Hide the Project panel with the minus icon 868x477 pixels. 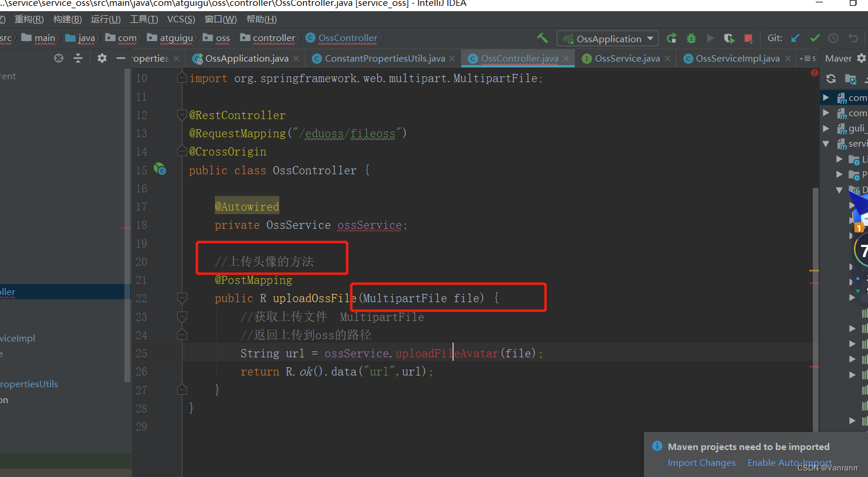[x=121, y=58]
